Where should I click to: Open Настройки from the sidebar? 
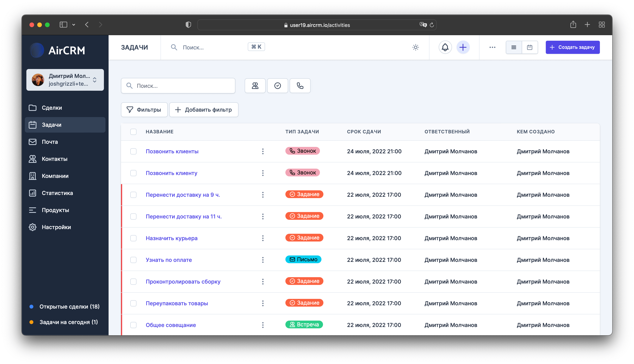pyautogui.click(x=56, y=227)
